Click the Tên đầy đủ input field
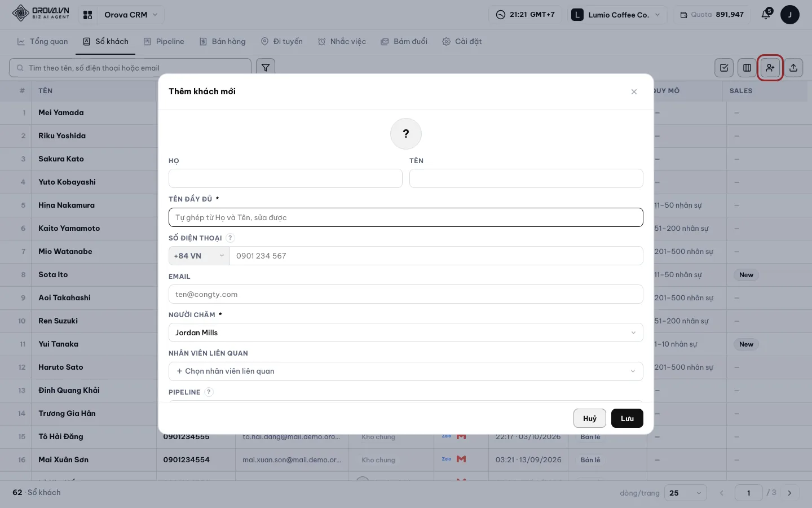The image size is (812, 508). coord(406,217)
